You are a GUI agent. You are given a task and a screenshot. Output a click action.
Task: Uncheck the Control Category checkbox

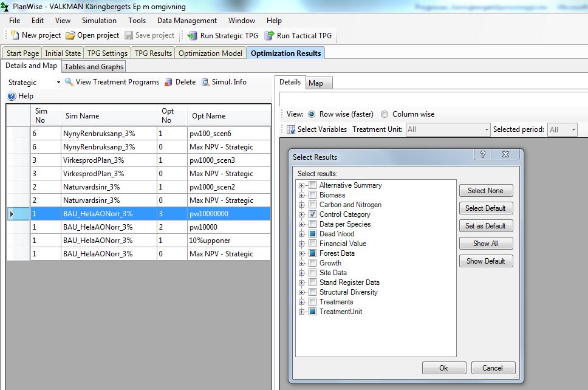pos(312,214)
